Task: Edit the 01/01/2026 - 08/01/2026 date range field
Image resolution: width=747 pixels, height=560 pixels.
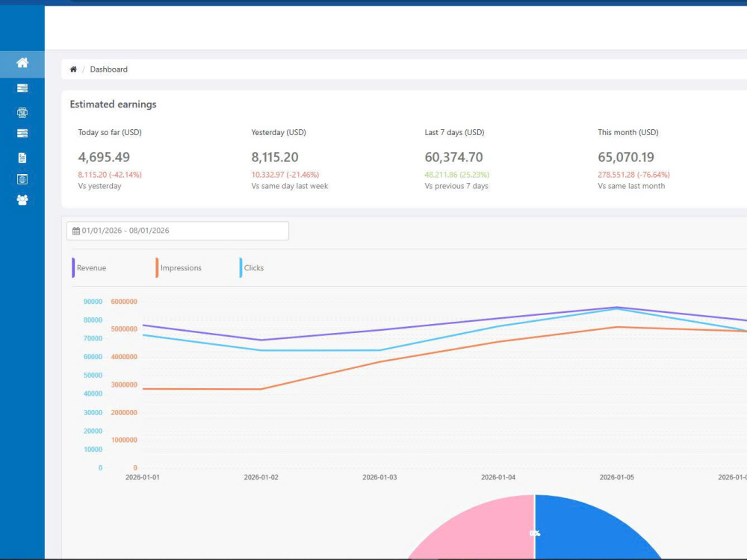Action: [178, 231]
